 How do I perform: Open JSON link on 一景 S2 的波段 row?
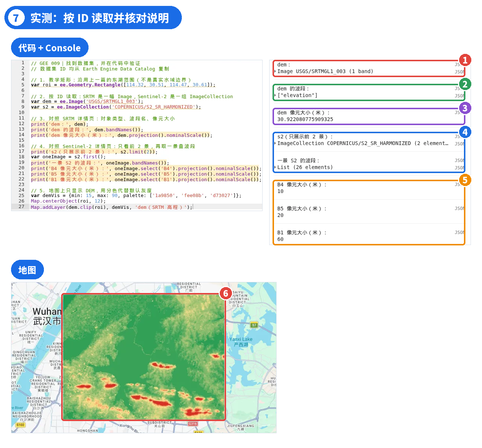(x=459, y=161)
